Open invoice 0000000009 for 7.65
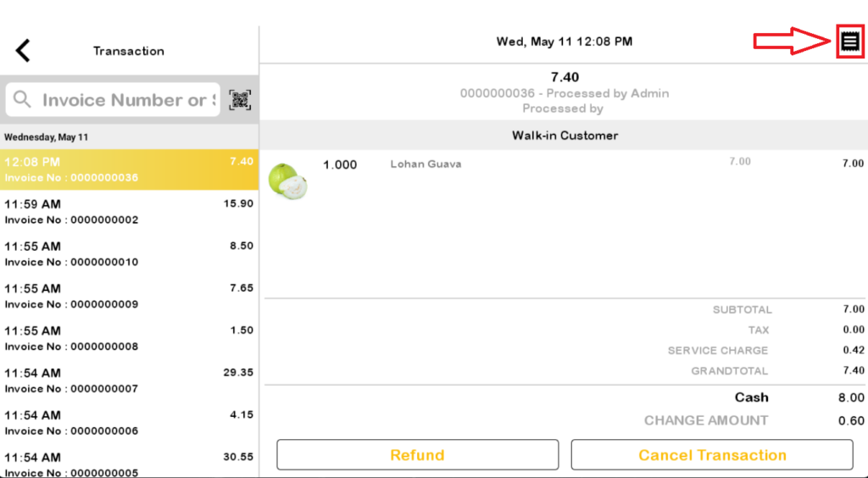This screenshot has height=478, width=868. (129, 296)
